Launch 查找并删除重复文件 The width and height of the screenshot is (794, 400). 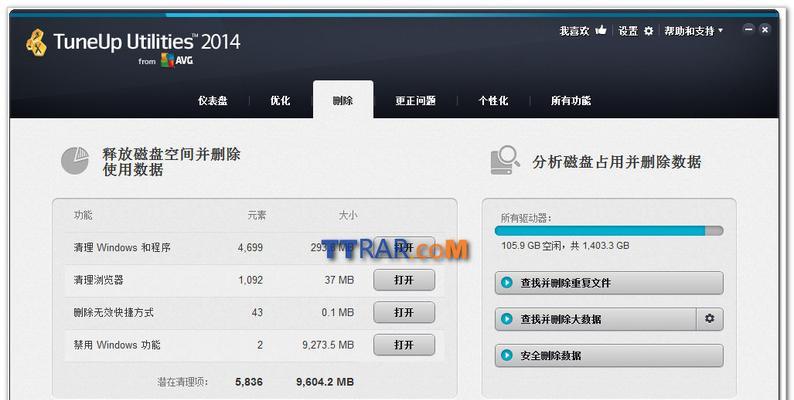click(609, 283)
